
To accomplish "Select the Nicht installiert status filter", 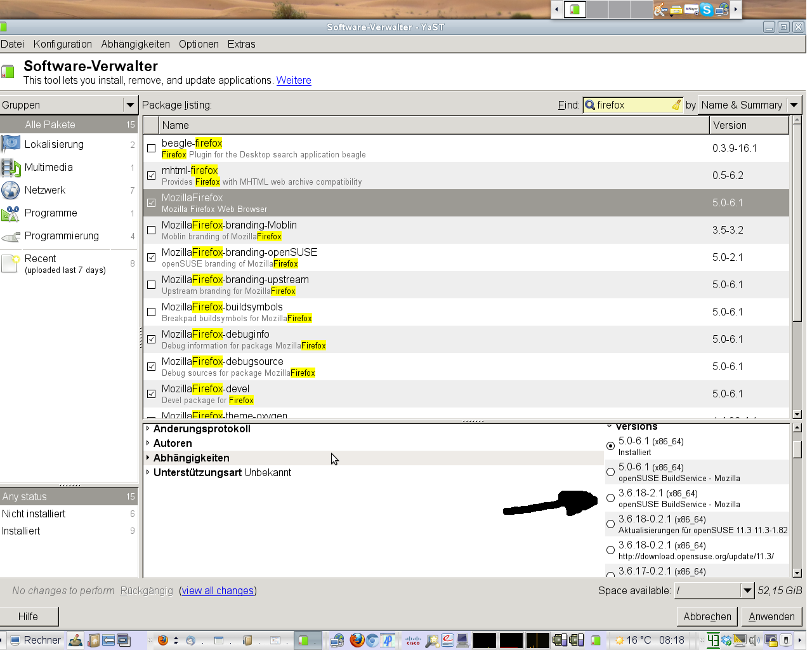I will [x=69, y=514].
